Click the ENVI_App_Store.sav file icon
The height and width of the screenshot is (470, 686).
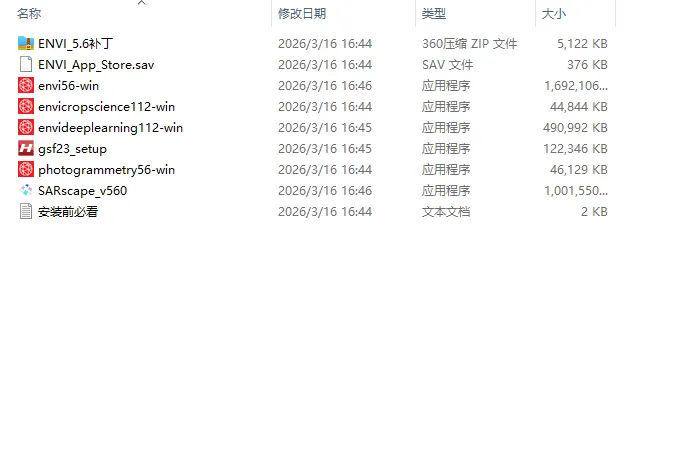click(26, 64)
